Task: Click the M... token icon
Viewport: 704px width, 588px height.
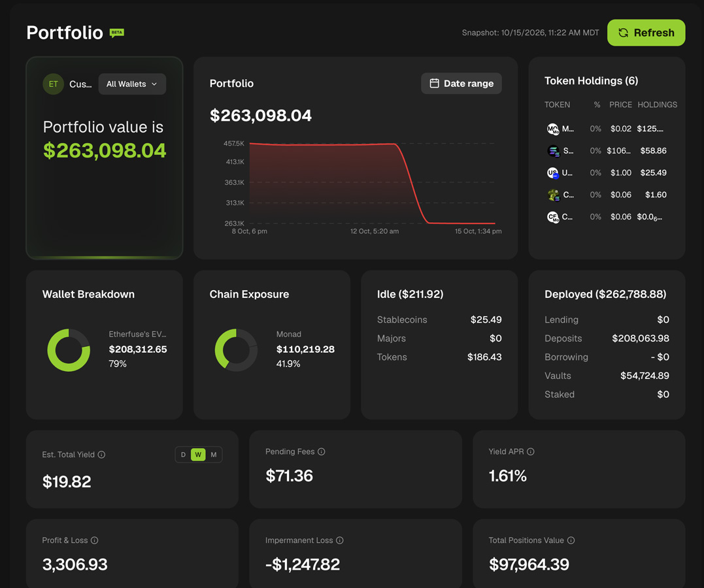Action: (x=553, y=129)
